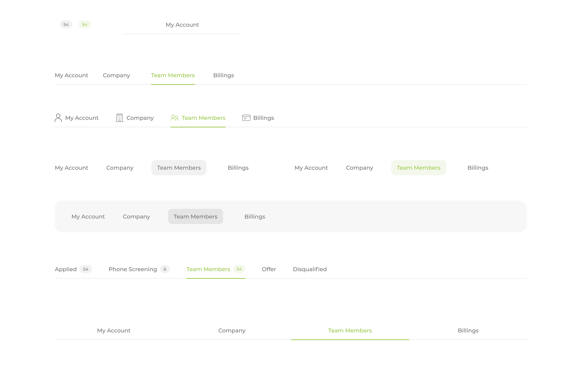Click the credit card icon beside Billings
The image size is (582, 392).
[x=246, y=118]
